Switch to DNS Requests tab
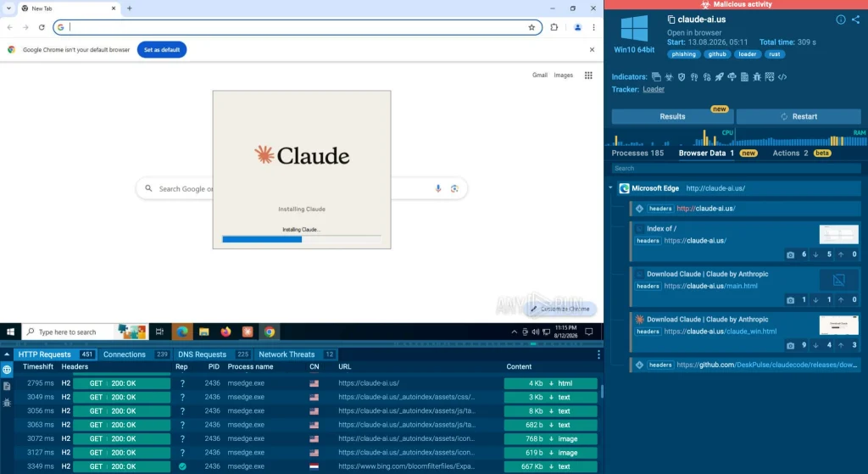 pyautogui.click(x=213, y=354)
